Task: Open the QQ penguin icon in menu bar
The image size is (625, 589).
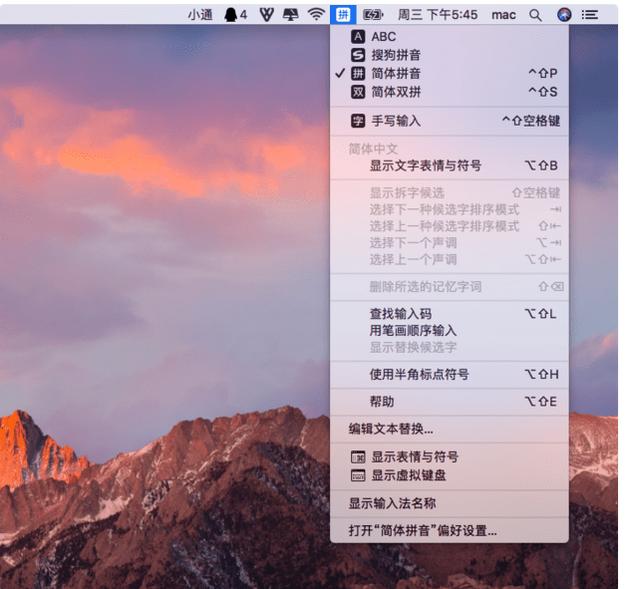Action: tap(231, 15)
